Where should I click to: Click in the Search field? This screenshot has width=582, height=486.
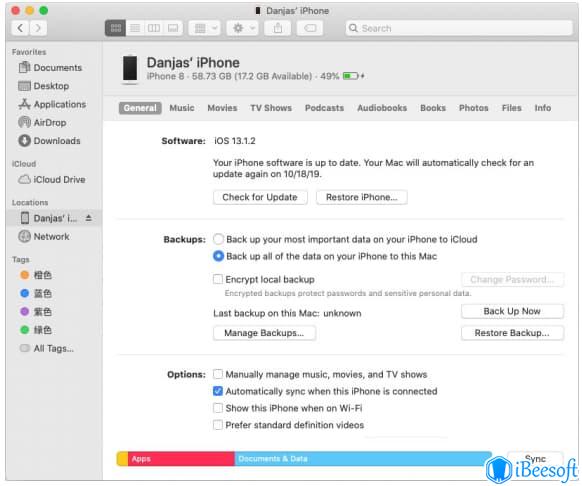click(459, 28)
